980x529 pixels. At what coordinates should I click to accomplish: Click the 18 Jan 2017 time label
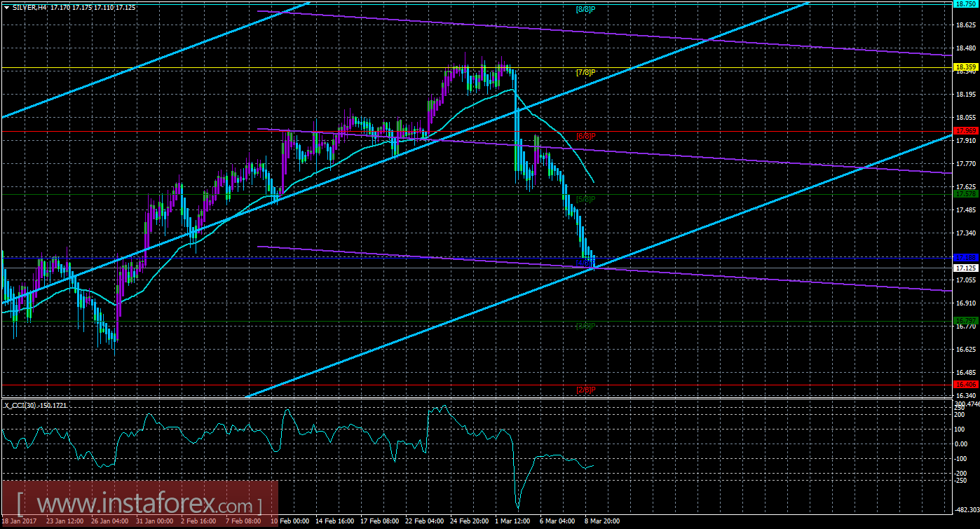pyautogui.click(x=18, y=522)
